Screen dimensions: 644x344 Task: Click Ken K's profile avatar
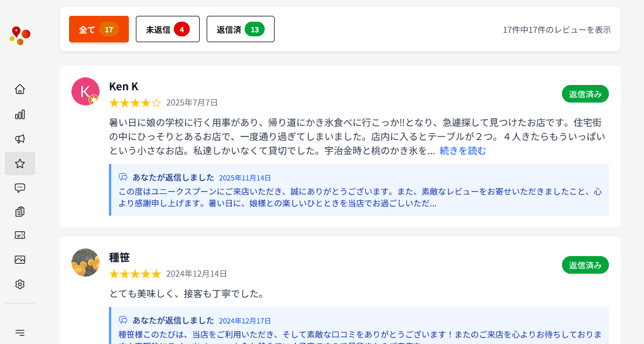[85, 91]
